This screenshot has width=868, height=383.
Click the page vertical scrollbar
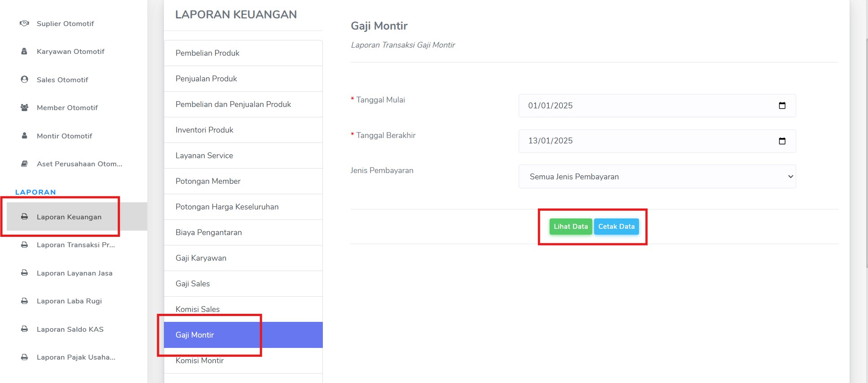pos(866,153)
